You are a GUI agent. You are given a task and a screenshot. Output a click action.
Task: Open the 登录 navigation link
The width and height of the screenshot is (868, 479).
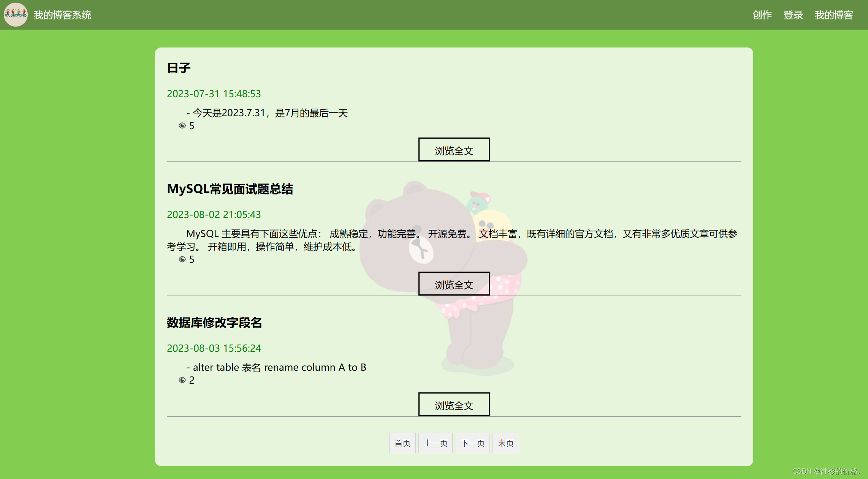(x=793, y=15)
